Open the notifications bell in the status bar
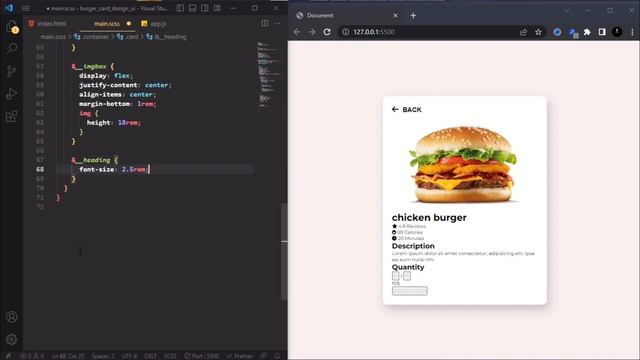 [278, 356]
